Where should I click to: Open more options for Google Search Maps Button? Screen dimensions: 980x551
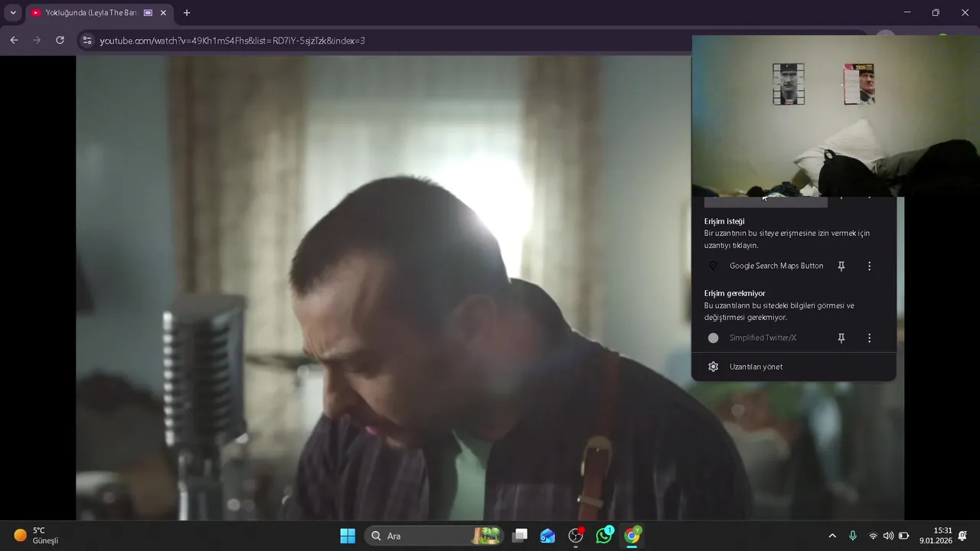click(869, 266)
